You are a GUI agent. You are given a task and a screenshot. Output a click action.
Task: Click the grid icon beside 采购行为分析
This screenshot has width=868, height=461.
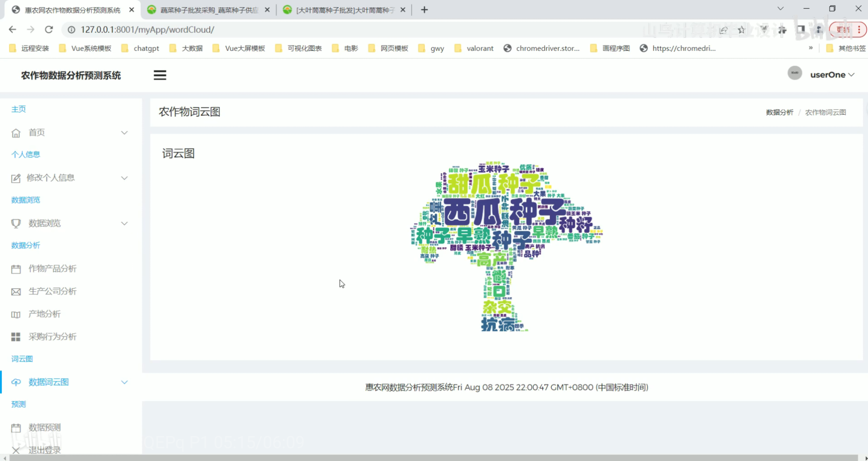point(16,337)
